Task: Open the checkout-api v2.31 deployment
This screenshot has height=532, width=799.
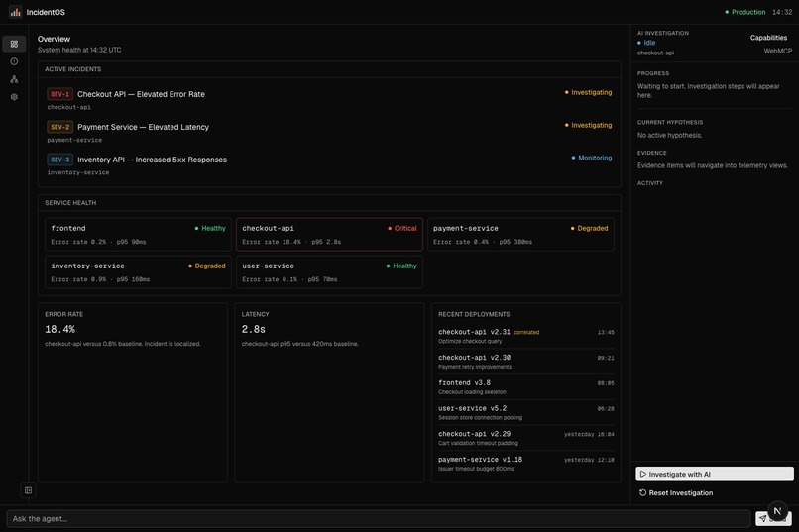Action: pyautogui.click(x=525, y=336)
